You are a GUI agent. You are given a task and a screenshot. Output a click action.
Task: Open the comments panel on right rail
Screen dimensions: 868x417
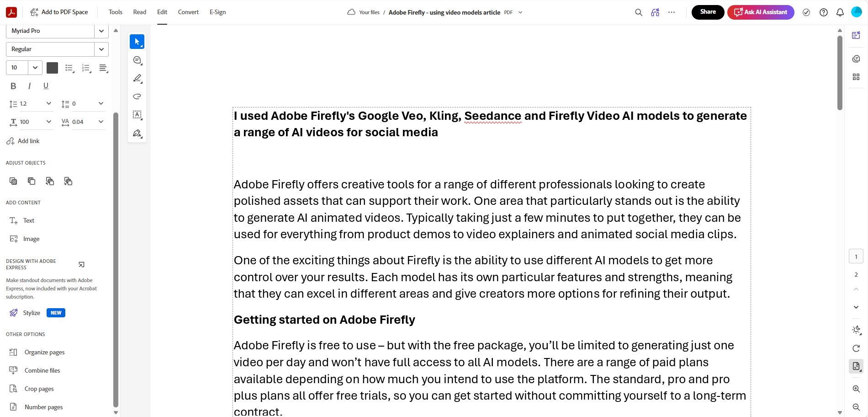tap(856, 59)
